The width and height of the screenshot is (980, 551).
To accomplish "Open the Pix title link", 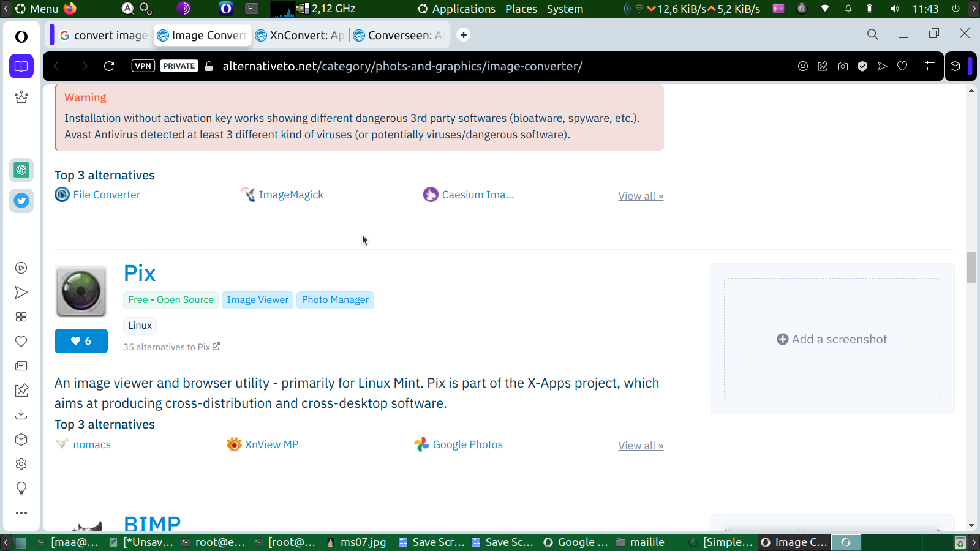I will coord(140,273).
